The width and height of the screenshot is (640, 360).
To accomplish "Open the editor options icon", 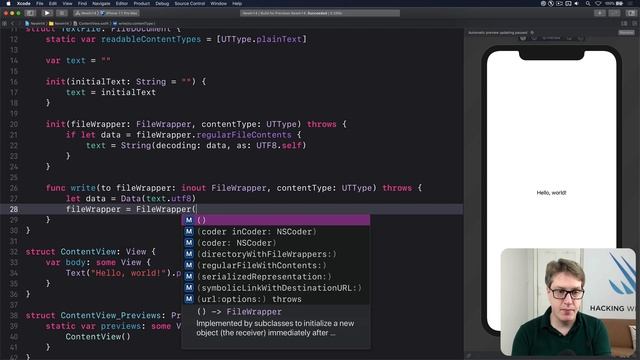I will click(624, 24).
